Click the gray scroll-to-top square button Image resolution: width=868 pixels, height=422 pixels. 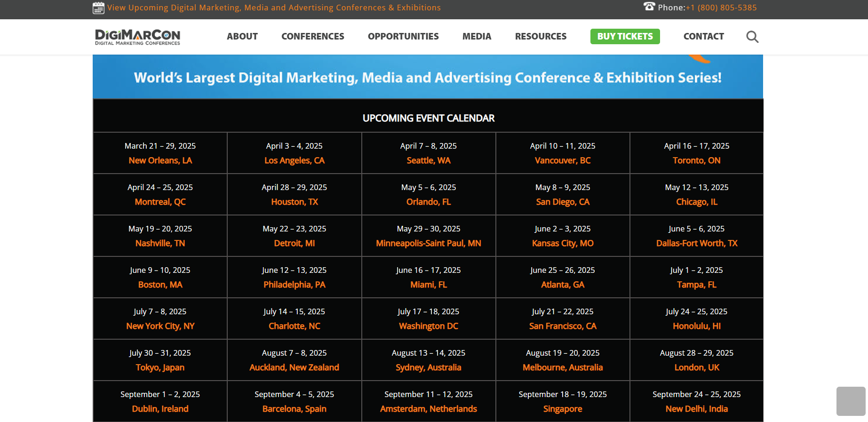pyautogui.click(x=851, y=401)
